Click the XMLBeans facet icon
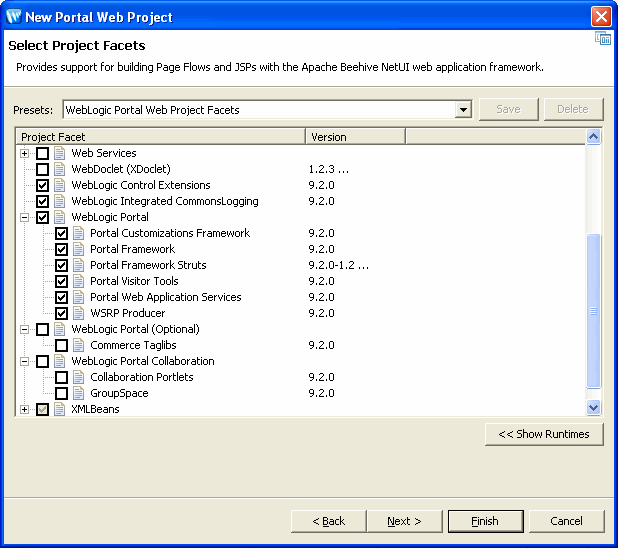The image size is (618, 549). coord(60,409)
